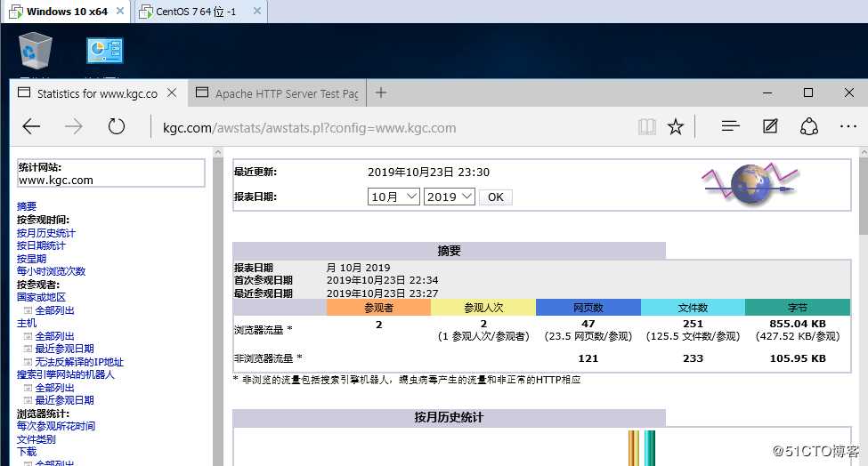Click OK to apply report date

coord(496,197)
